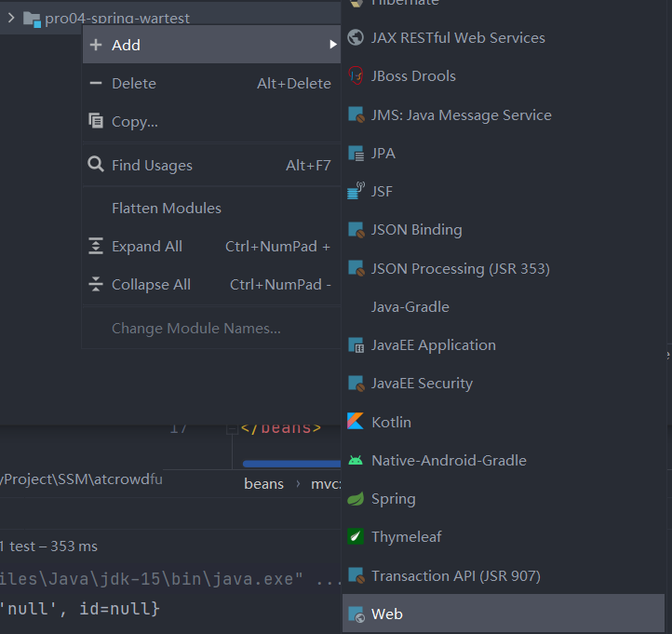
Task: Choose Flatten Modules option
Action: (x=211, y=208)
